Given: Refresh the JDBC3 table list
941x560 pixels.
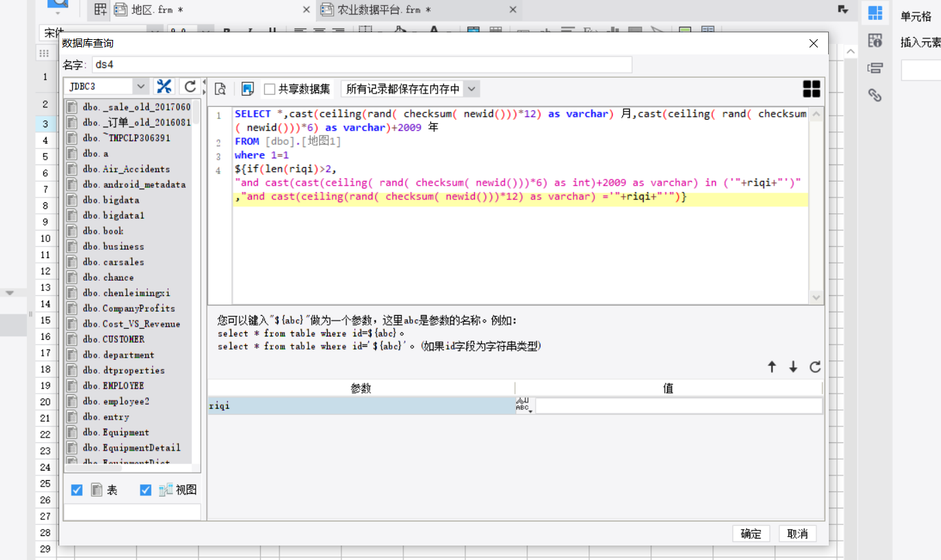Looking at the screenshot, I should [x=190, y=86].
